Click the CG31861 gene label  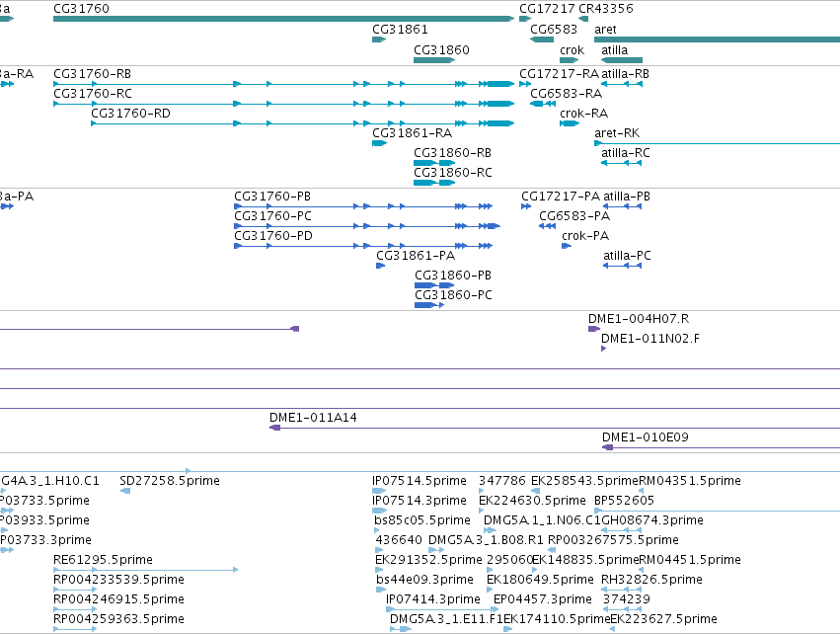click(x=400, y=30)
